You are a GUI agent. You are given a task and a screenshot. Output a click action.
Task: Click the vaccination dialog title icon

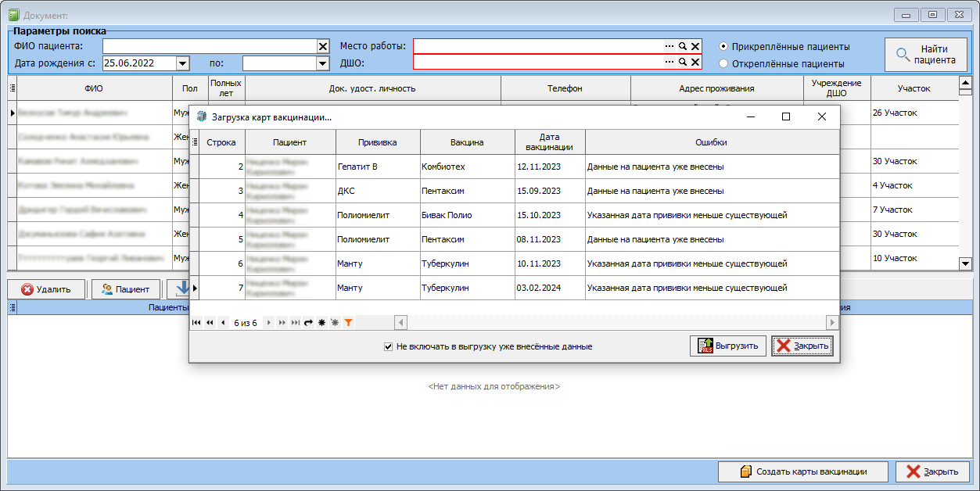[202, 116]
